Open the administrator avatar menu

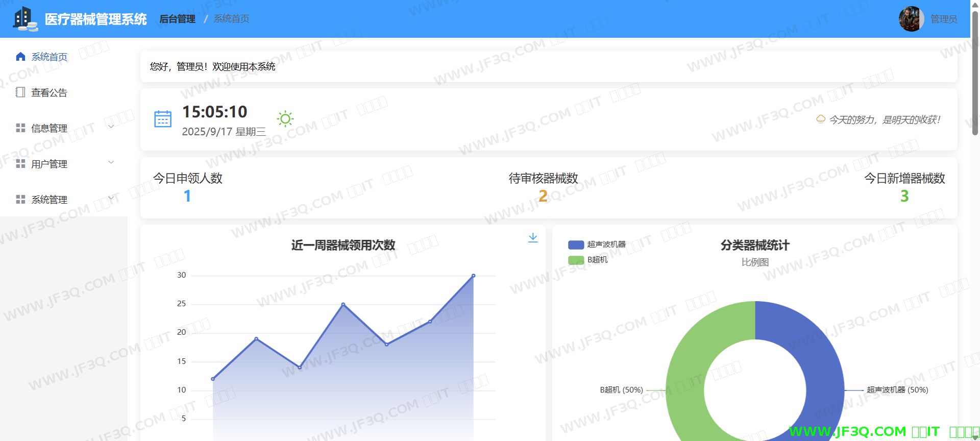point(911,19)
